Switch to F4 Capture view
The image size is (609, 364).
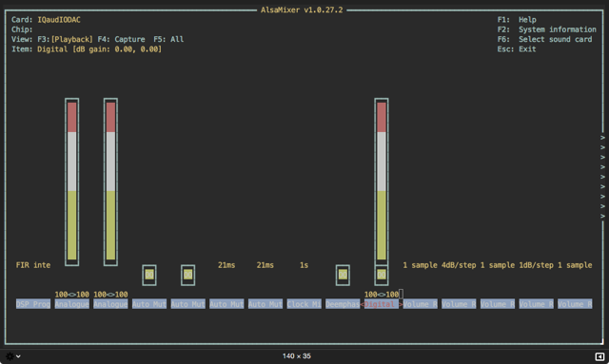tap(121, 39)
